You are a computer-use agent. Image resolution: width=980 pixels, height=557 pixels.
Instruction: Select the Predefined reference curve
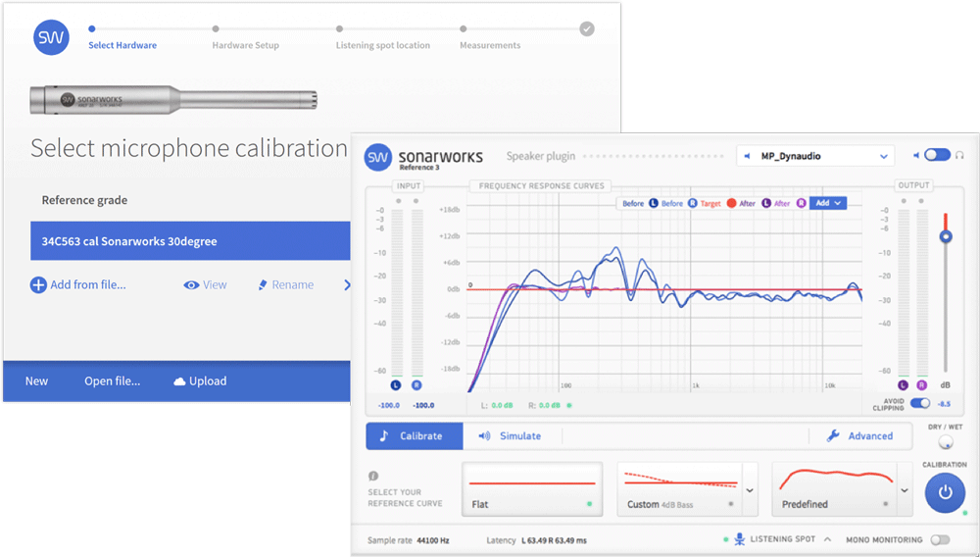pos(834,489)
